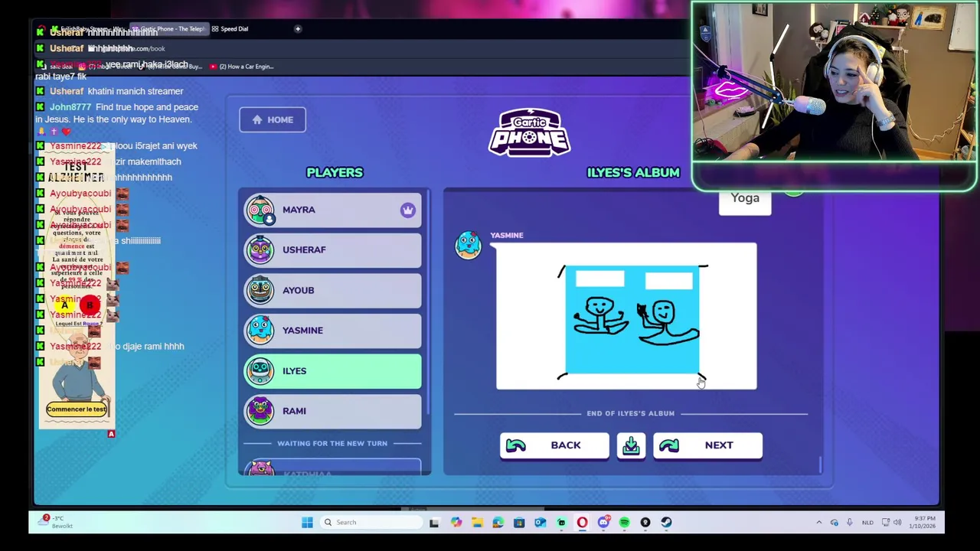Click the taskbar Search box
The height and width of the screenshot is (551, 980).
click(371, 522)
